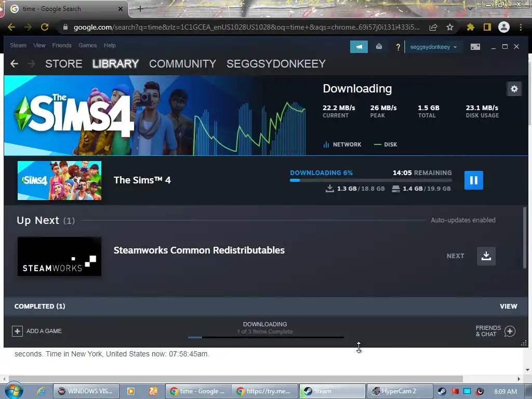532x399 pixels.
Task: Go back with Steam's back arrow
Action: click(14, 63)
